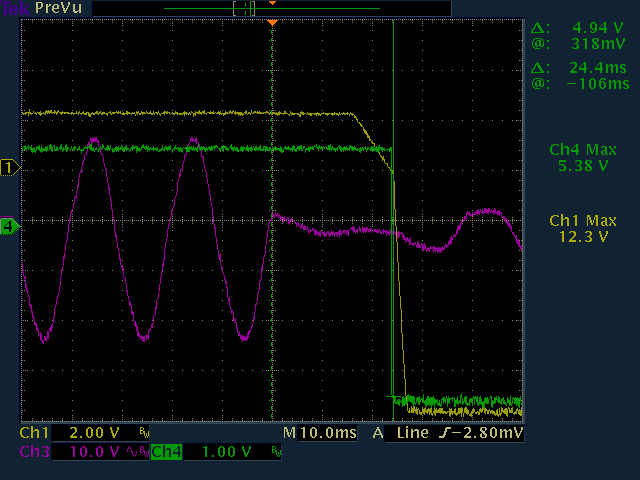Click the PreVu acquisition status label
Image resolution: width=640 pixels, height=480 pixels.
pyautogui.click(x=58, y=8)
